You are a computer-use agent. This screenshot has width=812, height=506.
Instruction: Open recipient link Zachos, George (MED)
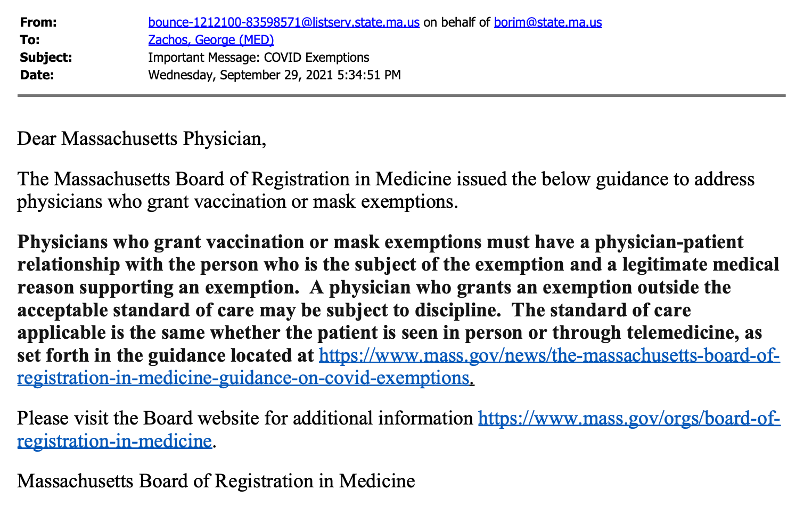click(211, 40)
